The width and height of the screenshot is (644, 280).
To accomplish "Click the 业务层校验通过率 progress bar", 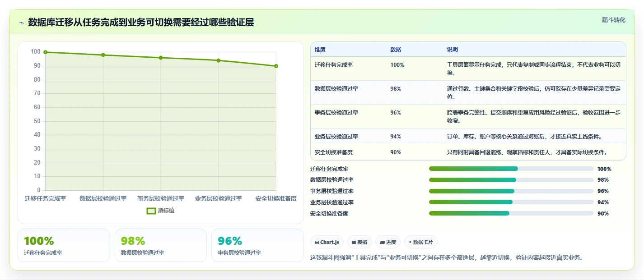I will 511,202.
